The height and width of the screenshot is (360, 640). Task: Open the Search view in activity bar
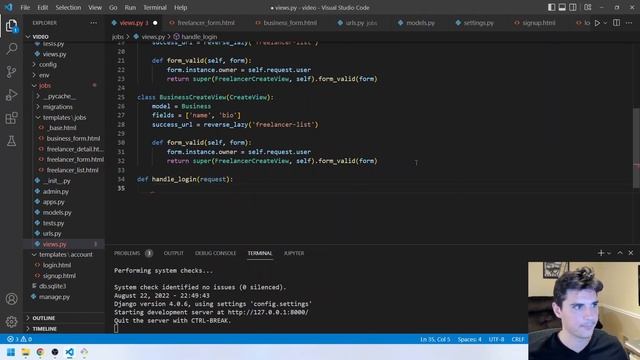[11, 49]
